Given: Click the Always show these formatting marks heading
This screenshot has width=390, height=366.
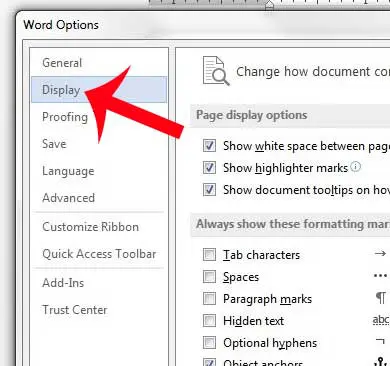Looking at the screenshot, I should [x=293, y=224].
